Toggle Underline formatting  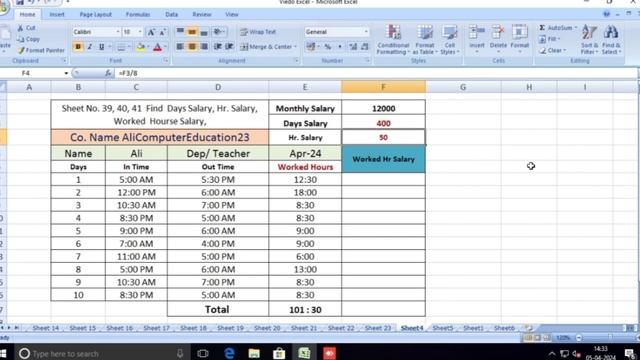pos(102,47)
